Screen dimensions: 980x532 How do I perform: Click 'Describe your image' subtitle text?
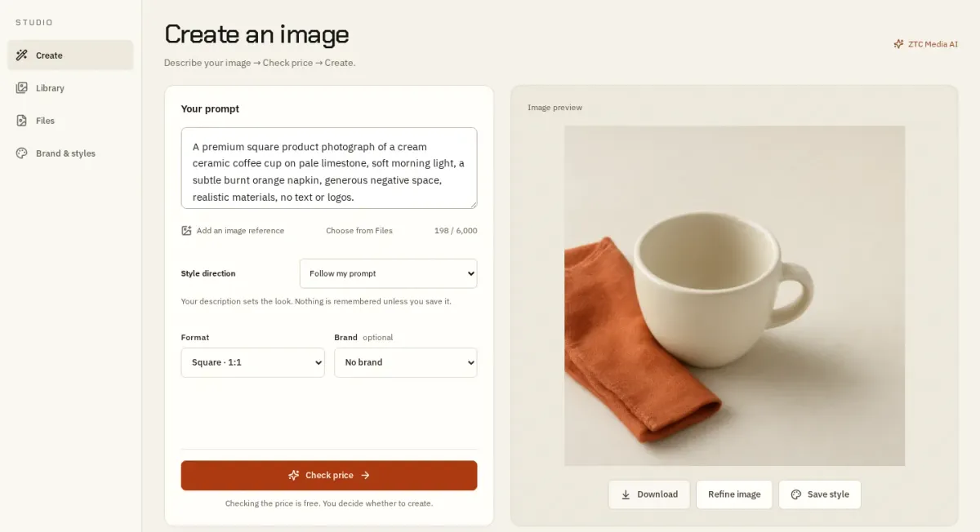pyautogui.click(x=260, y=63)
